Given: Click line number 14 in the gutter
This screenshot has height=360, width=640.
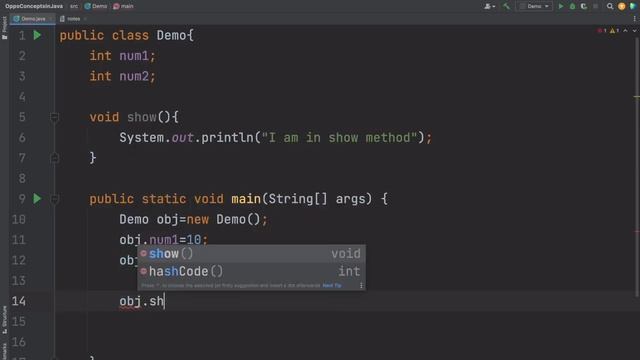Looking at the screenshot, I should tap(19, 301).
